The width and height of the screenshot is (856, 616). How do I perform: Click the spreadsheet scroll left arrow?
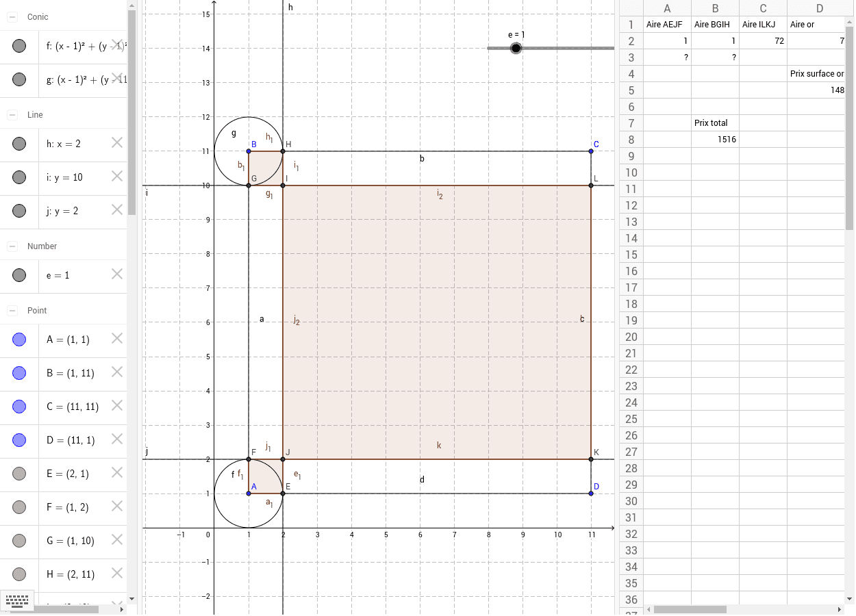click(648, 609)
